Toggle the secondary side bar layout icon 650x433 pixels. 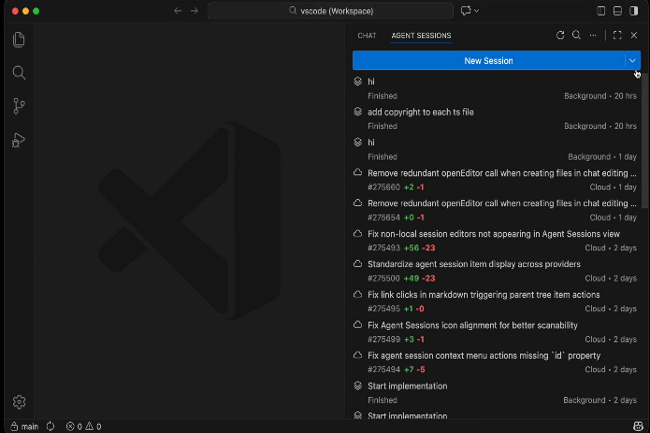(x=634, y=11)
